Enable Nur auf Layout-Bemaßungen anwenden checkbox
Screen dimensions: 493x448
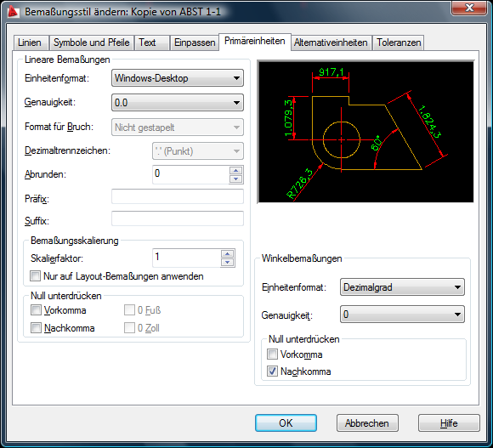click(x=35, y=276)
